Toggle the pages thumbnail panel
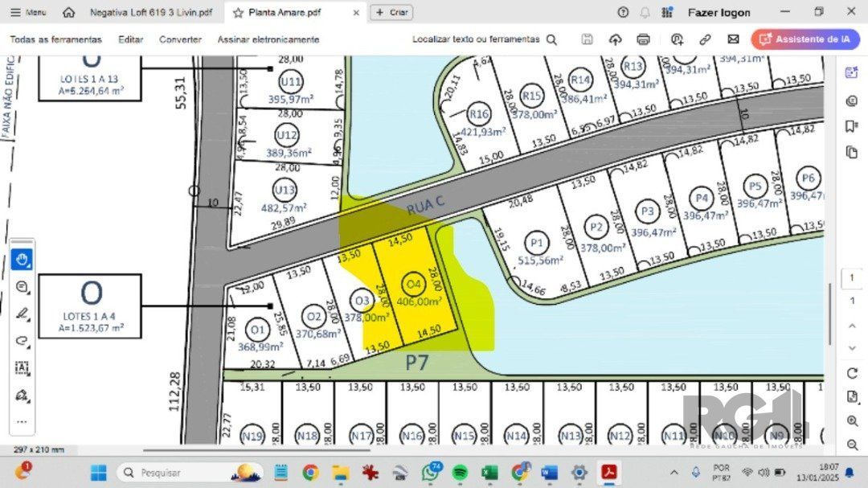The image size is (868, 488). (x=852, y=152)
